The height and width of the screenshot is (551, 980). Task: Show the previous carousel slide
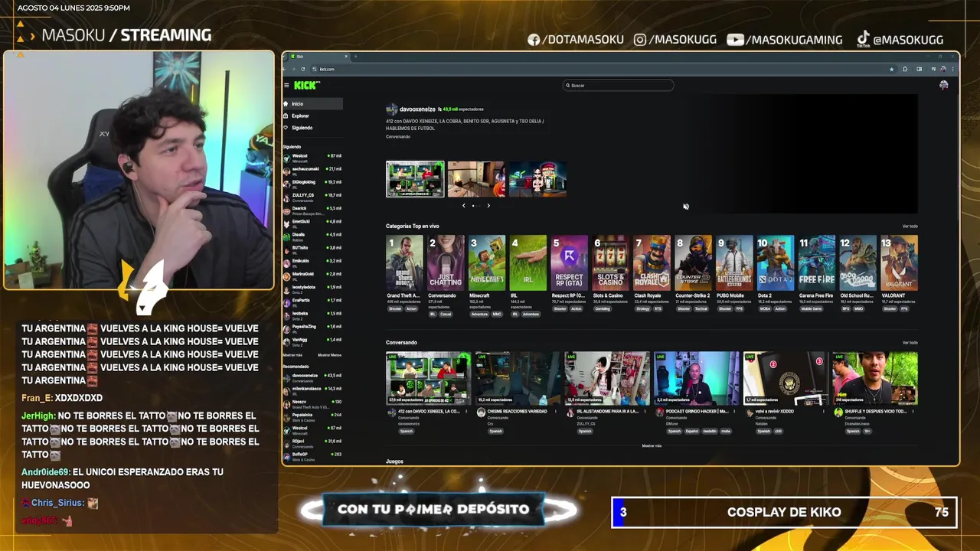463,205
